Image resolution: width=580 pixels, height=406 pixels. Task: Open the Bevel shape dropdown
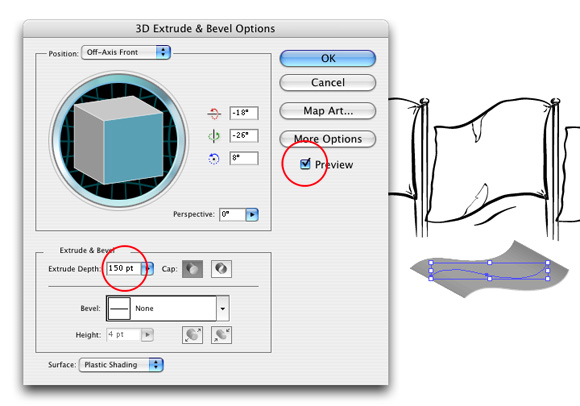pyautogui.click(x=168, y=308)
